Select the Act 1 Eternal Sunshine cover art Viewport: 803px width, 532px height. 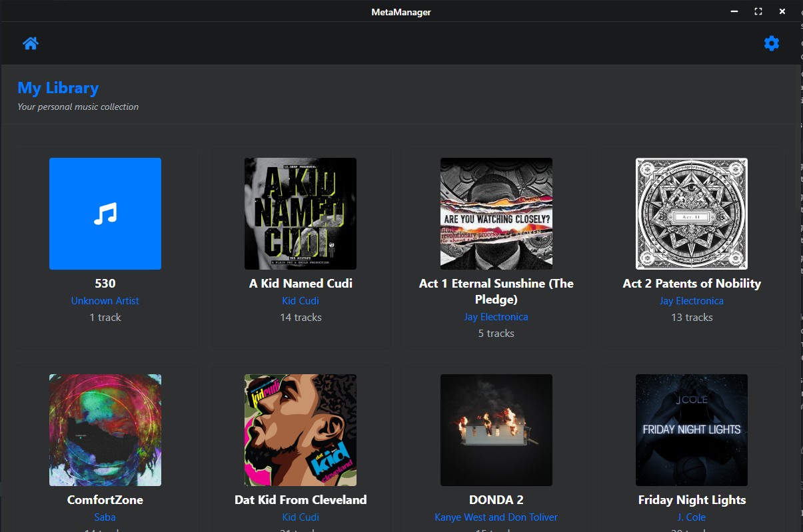(x=496, y=214)
